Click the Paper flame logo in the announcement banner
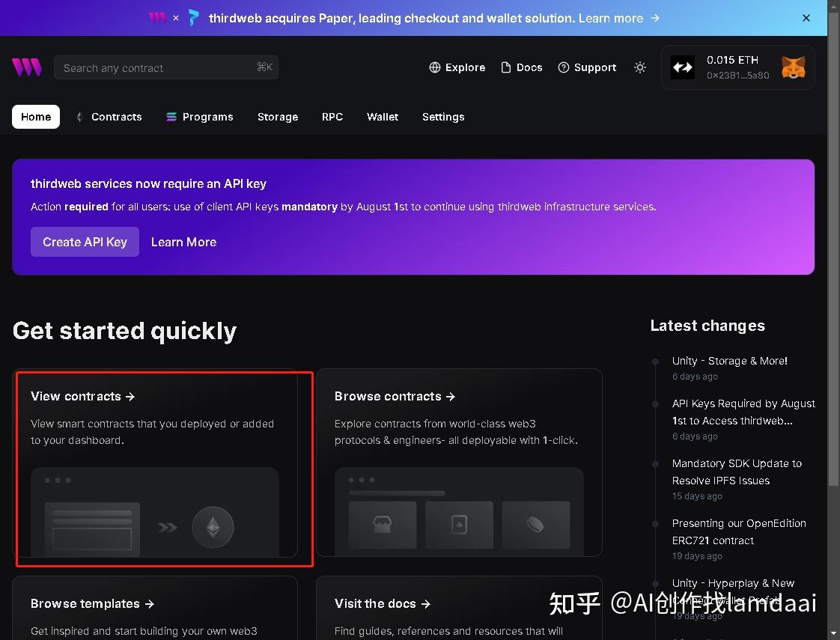Screen dimensions: 840x640 point(193,17)
